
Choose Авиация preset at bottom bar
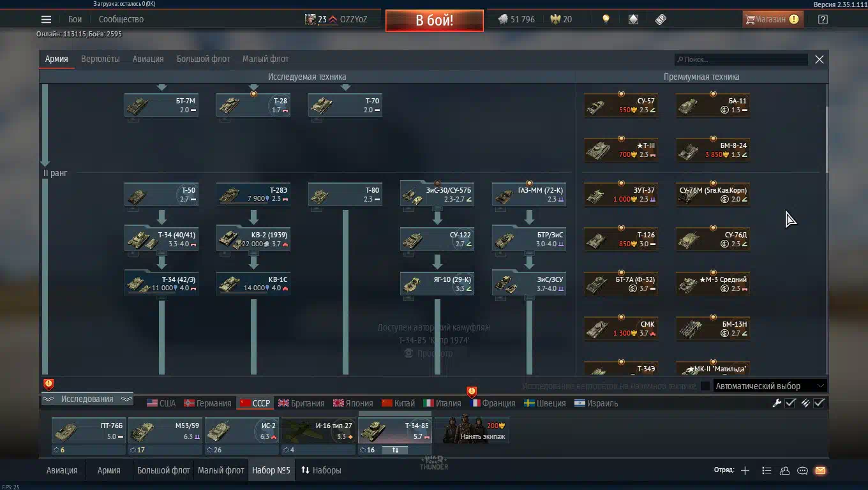62,470
